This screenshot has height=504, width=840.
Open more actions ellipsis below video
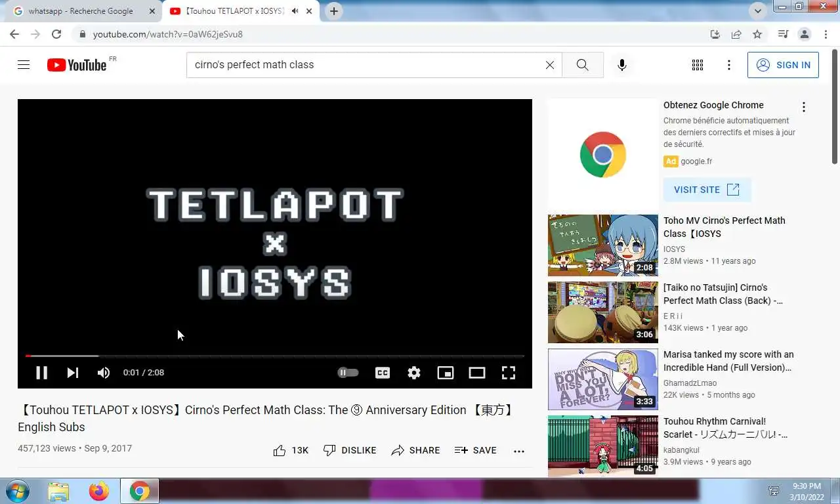click(x=519, y=451)
